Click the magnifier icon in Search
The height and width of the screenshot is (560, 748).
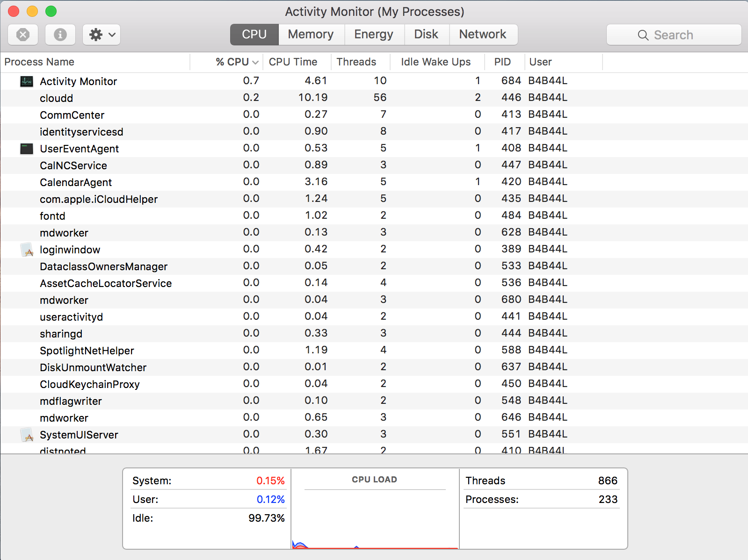coord(643,35)
